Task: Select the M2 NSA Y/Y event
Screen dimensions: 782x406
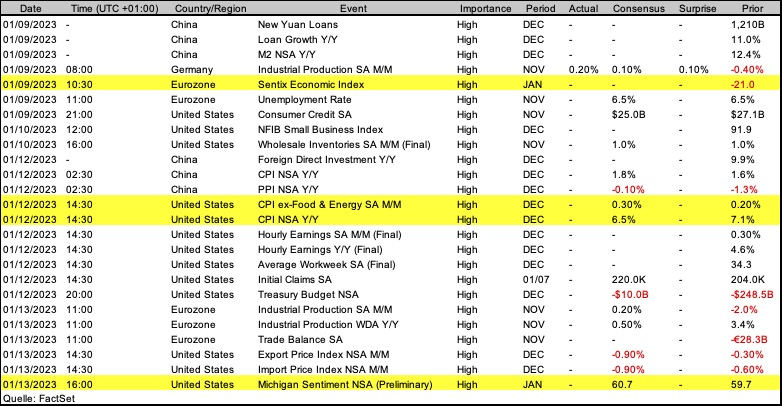Action: pos(287,54)
